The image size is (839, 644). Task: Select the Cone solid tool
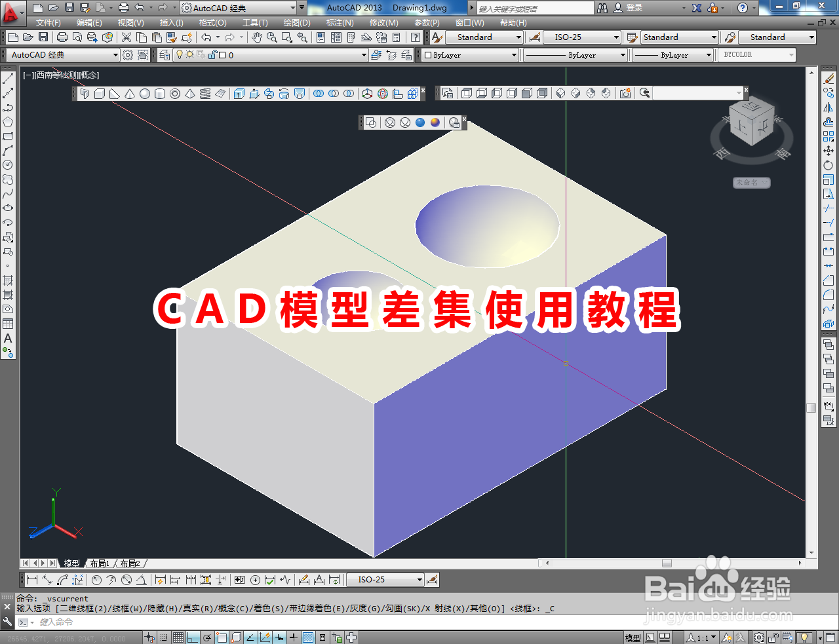[x=130, y=94]
